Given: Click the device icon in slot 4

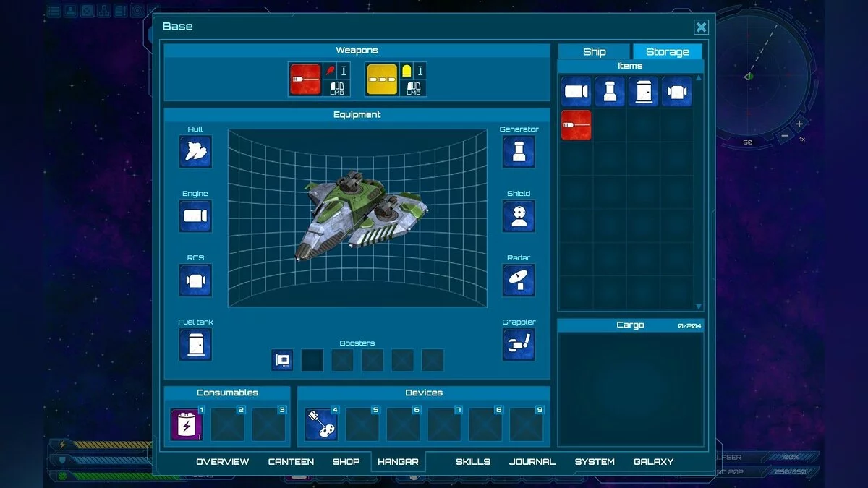Looking at the screenshot, I should pyautogui.click(x=320, y=424).
